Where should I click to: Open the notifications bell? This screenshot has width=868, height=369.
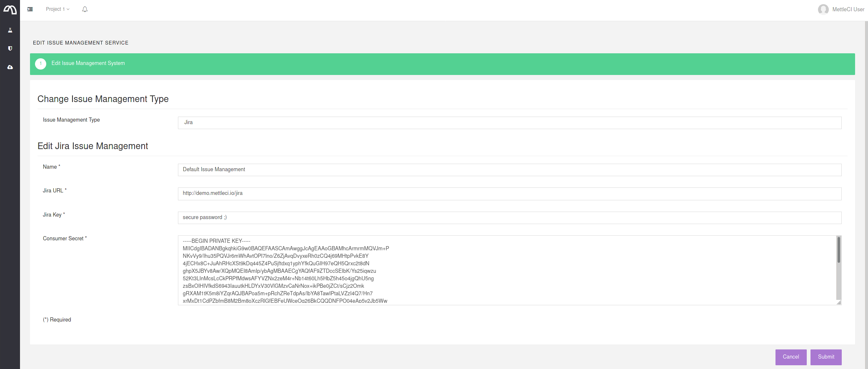coord(85,9)
